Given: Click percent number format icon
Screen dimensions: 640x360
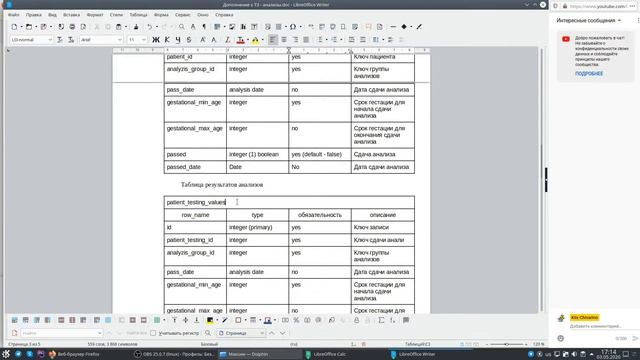Looking at the screenshot, I should (296, 320).
